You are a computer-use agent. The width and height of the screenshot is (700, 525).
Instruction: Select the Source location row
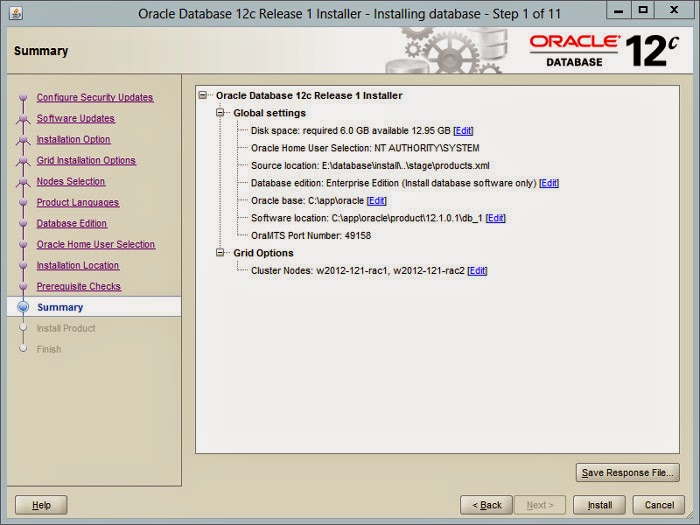pos(370,166)
